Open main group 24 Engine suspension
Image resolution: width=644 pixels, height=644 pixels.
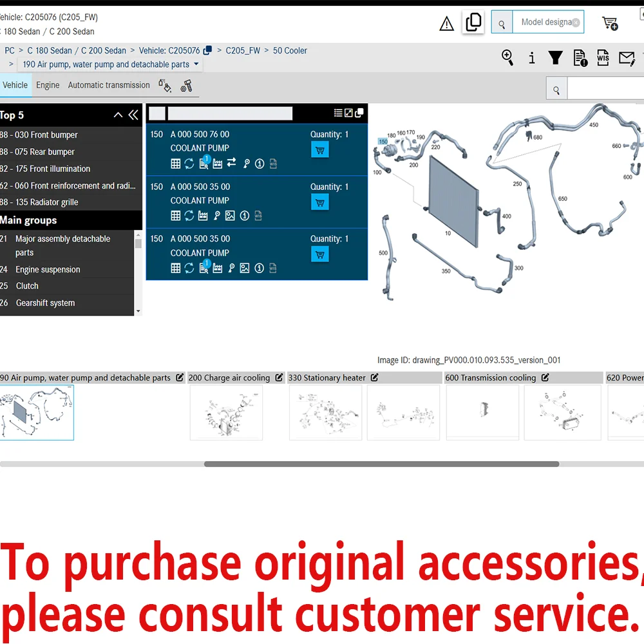66,269
